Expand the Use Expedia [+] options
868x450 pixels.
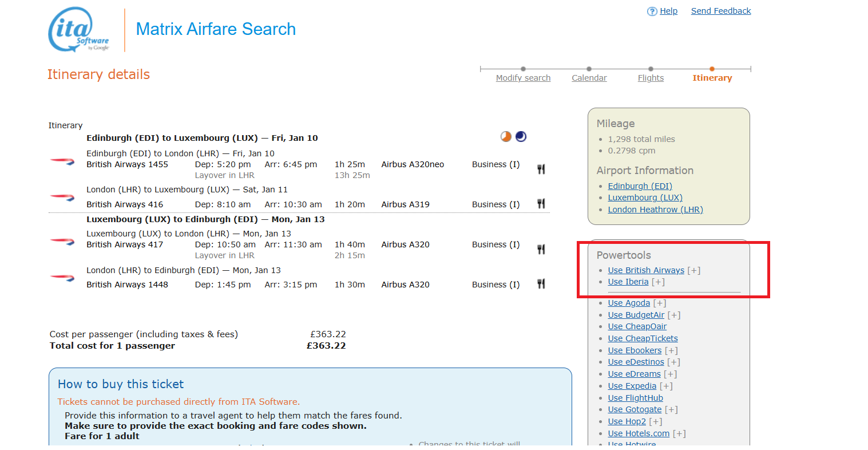point(666,386)
